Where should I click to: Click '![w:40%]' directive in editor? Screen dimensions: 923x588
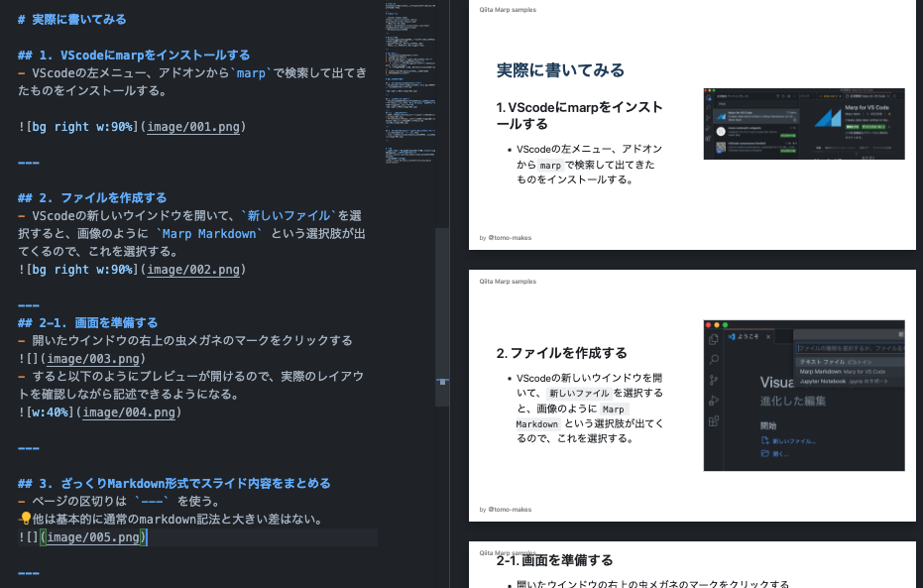click(x=47, y=412)
